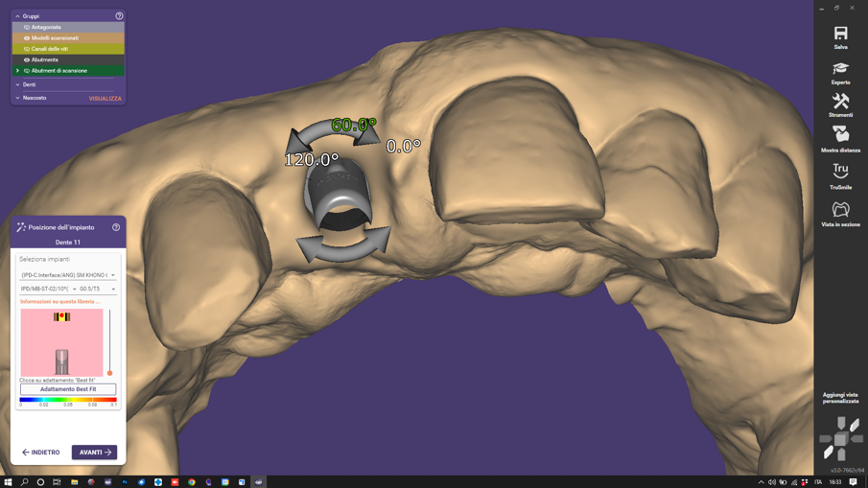Hide the Modelli scansionati group
This screenshot has height=488, width=868.
point(27,38)
